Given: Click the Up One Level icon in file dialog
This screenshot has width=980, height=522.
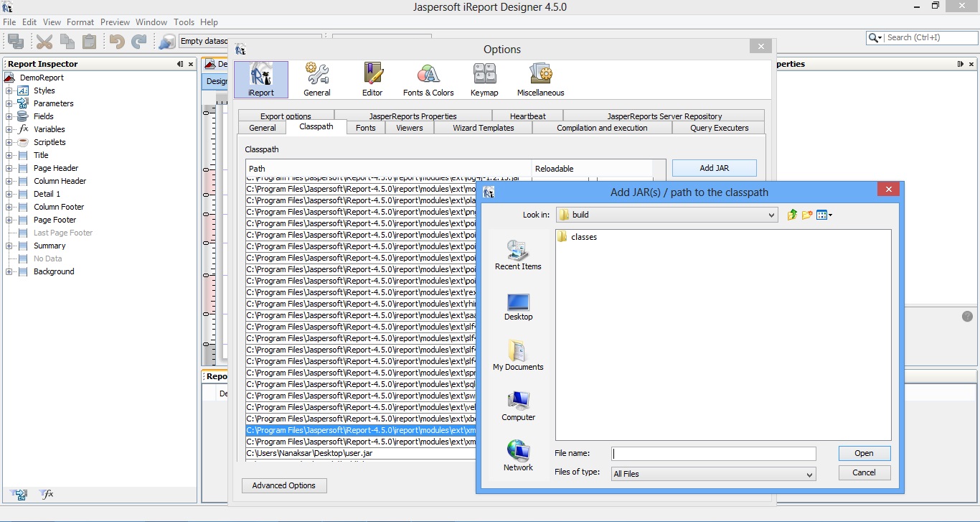Looking at the screenshot, I should [x=791, y=214].
